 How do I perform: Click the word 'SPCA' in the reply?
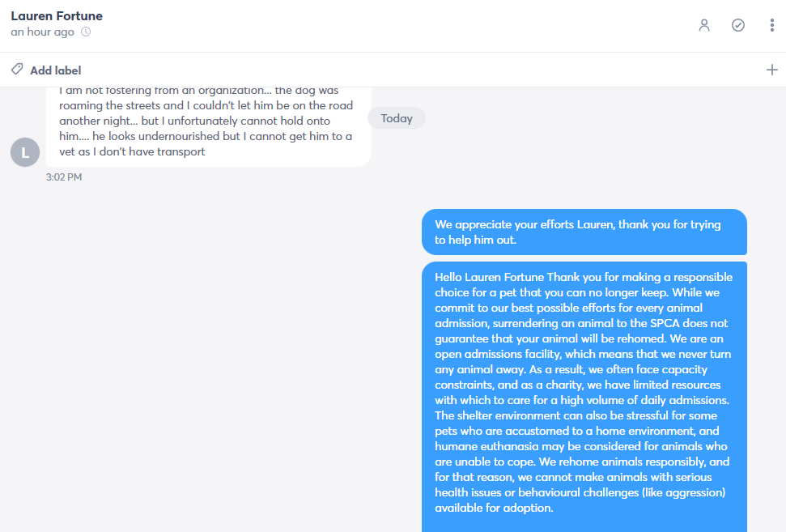pyautogui.click(x=665, y=323)
